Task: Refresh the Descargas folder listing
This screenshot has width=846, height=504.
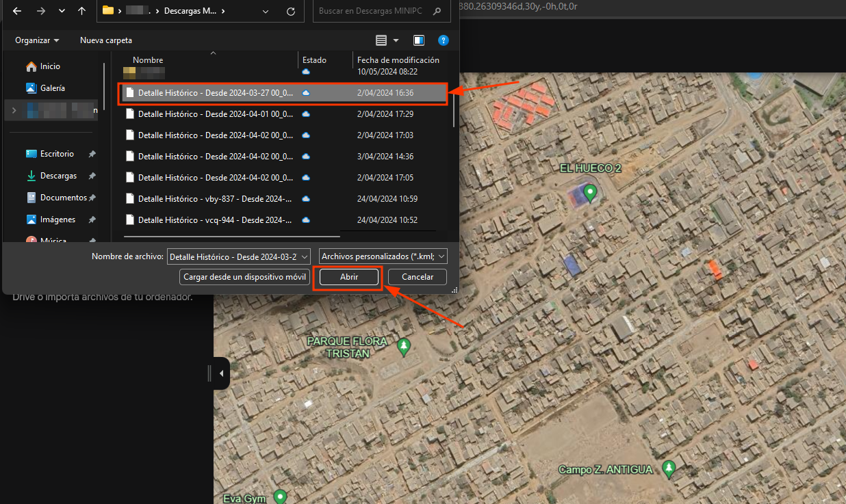Action: 291,11
